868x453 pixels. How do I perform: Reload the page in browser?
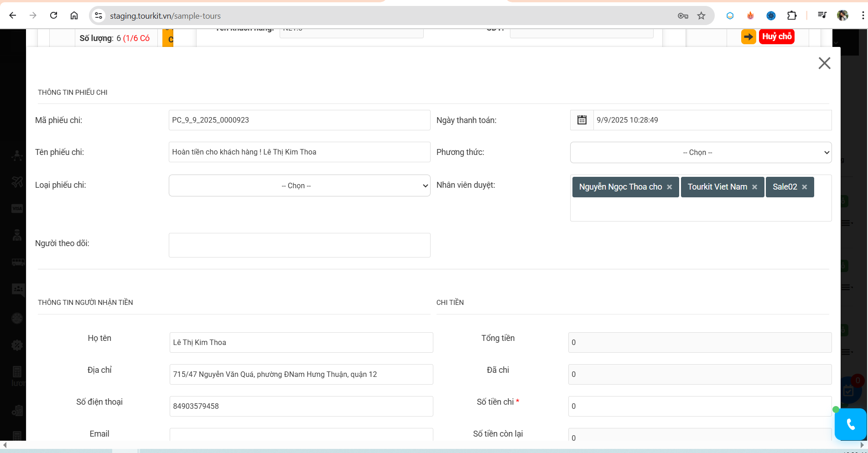click(x=53, y=15)
